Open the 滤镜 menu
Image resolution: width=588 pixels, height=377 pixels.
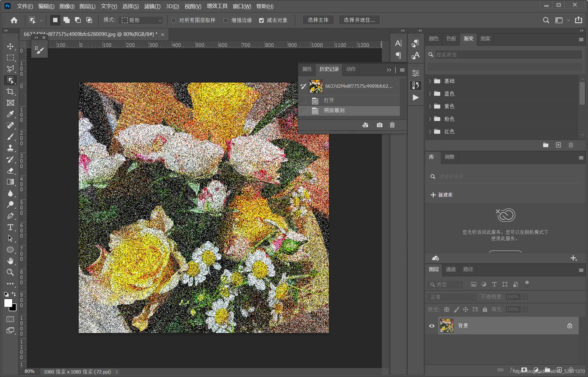[x=152, y=6]
